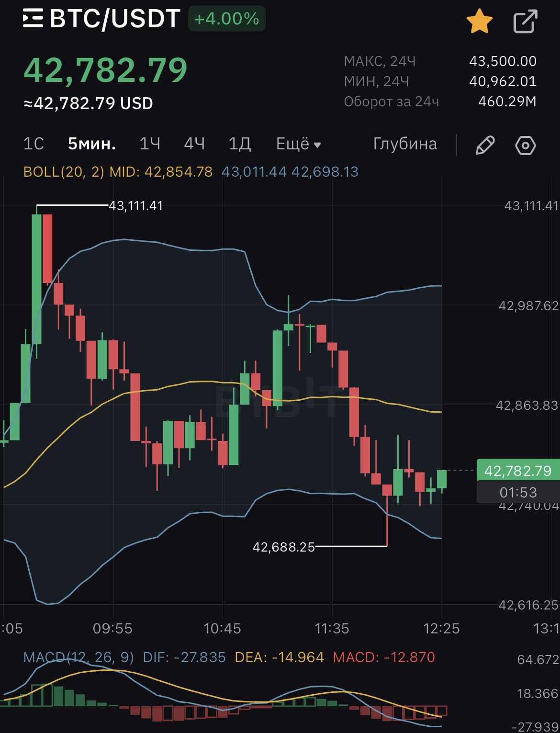
Task: Expand the Ещё timeframes dropdown
Action: pos(298,144)
